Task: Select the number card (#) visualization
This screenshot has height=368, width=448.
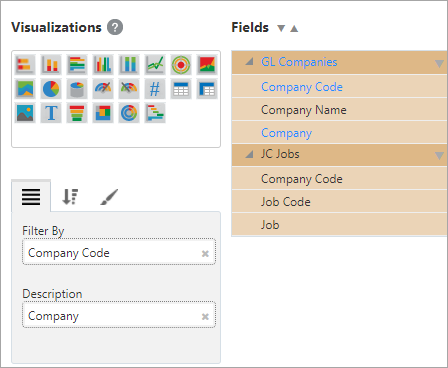Action: [155, 89]
